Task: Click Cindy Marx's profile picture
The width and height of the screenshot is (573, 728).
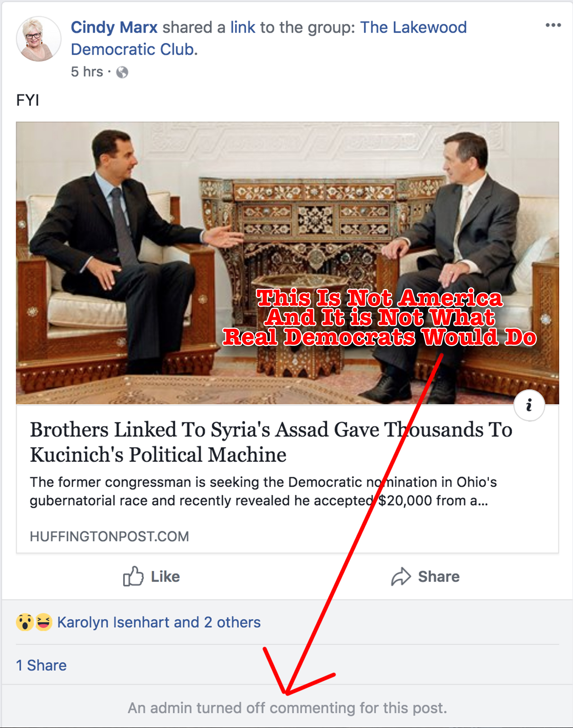Action: point(38,39)
